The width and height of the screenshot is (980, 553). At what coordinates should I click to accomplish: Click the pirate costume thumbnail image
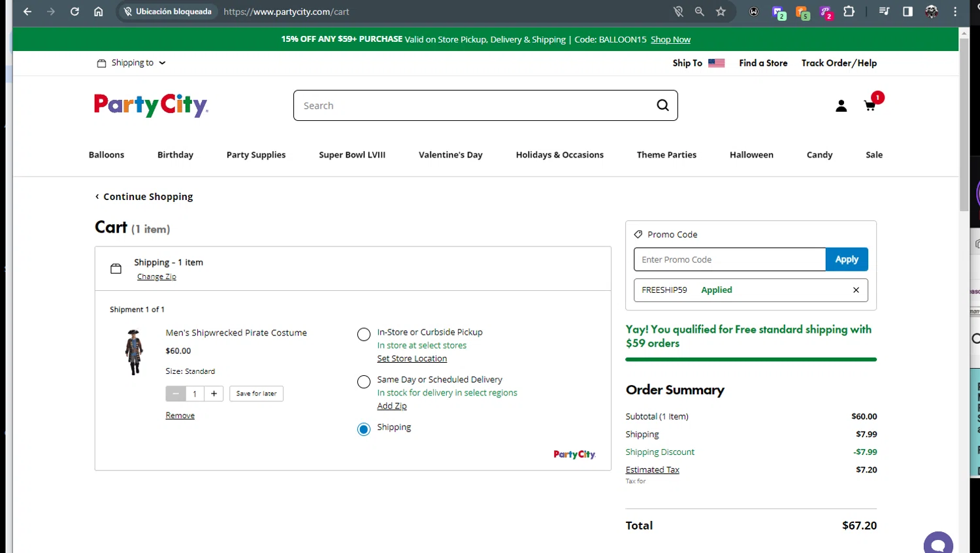point(134,352)
